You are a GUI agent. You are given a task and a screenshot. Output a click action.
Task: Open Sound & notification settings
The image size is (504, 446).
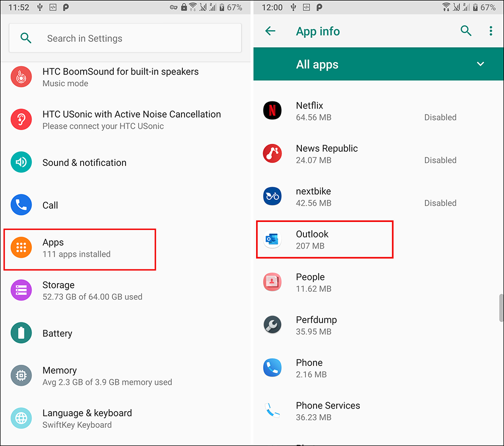tap(125, 162)
